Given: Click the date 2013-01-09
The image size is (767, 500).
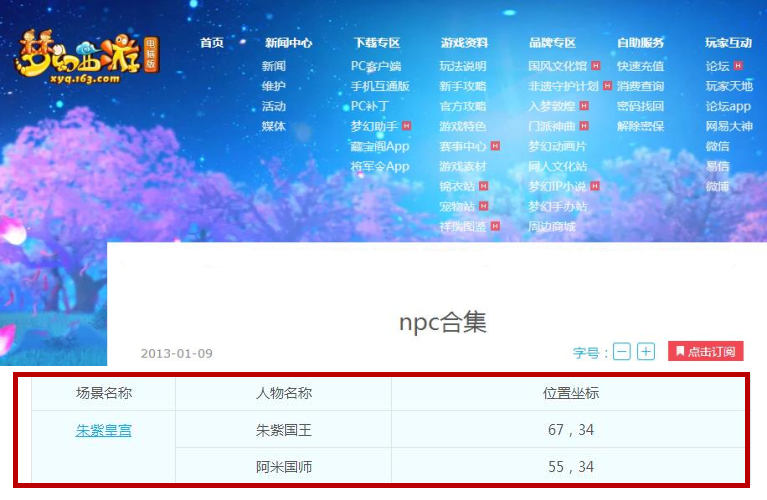Looking at the screenshot, I should [x=177, y=353].
